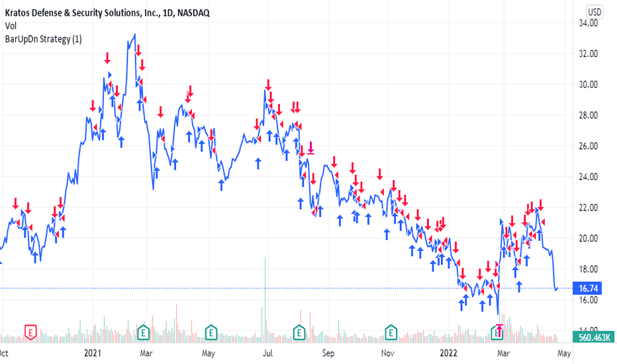
Task: Click the red earnings E marker
Action: tap(30, 332)
